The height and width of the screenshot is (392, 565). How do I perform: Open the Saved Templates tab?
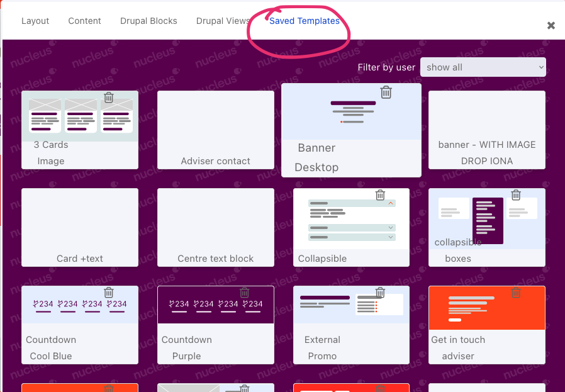305,21
